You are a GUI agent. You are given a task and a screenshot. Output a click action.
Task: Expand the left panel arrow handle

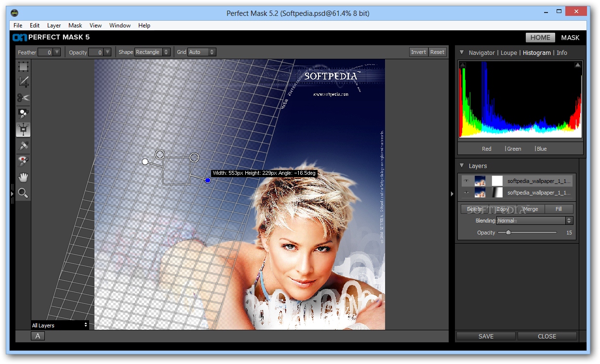(12, 194)
